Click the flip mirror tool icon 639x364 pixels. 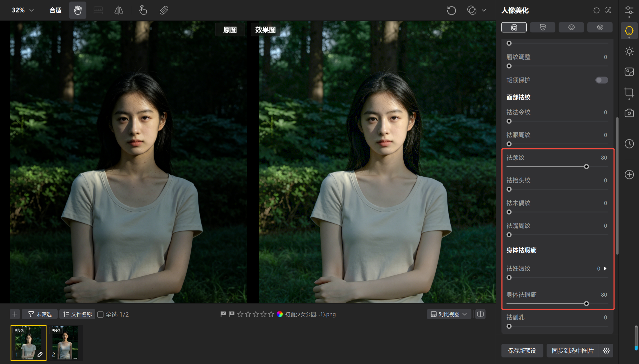pyautogui.click(x=119, y=10)
